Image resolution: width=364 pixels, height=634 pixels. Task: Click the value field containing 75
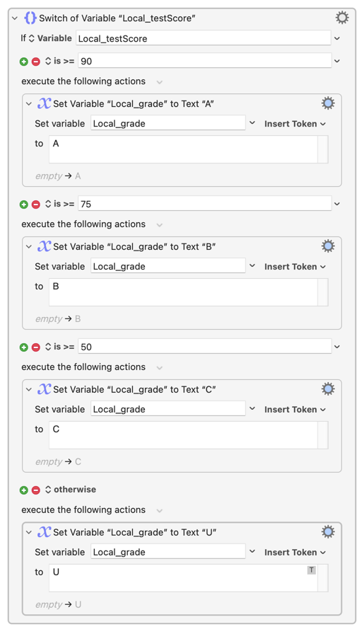click(205, 204)
